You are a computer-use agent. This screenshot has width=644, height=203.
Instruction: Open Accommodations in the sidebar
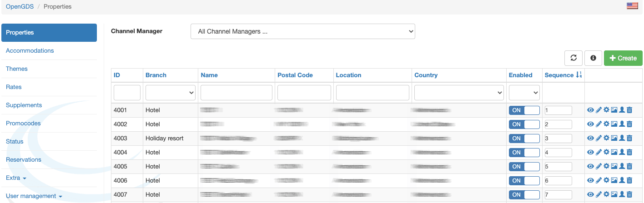point(30,51)
